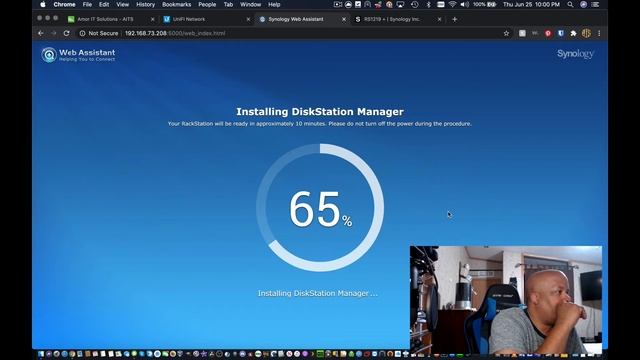Click the keyboard input menu bar icon
The image size is (640, 360).
tap(441, 4)
